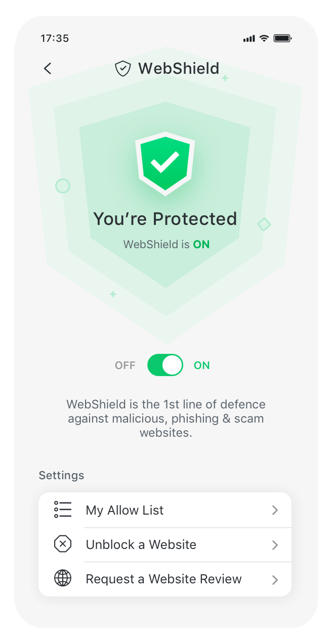Open Request a Website Review
The image size is (334, 644).
click(x=163, y=579)
